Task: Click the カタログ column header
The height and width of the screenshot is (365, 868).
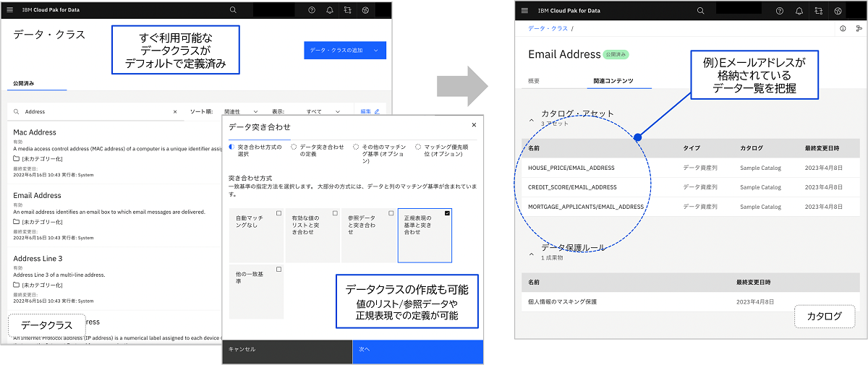Action: pos(751,147)
